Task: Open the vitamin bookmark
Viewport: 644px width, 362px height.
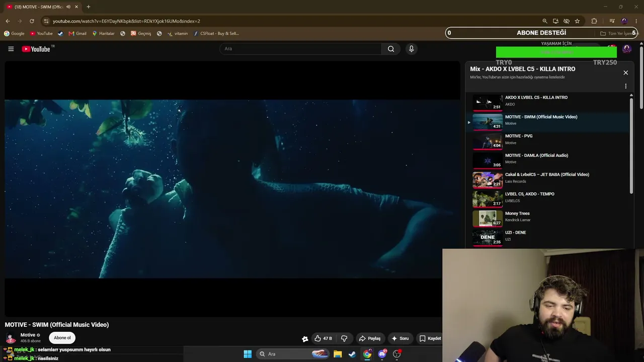Action: 178,34
